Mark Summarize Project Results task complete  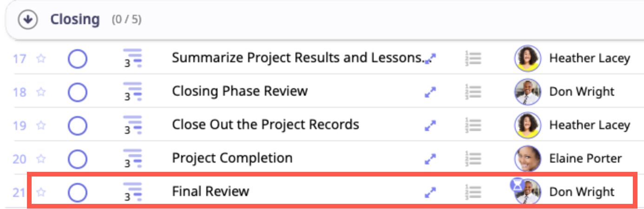[78, 59]
